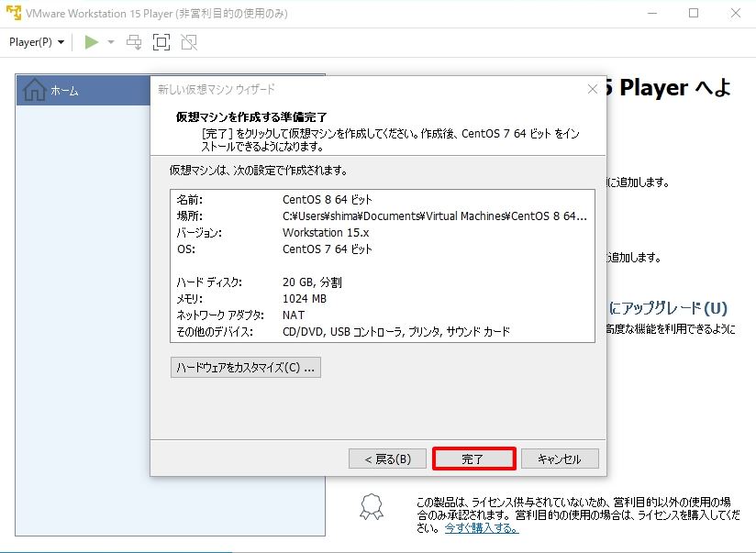756x553 pixels.
Task: Open the 今すぐ購入する link
Action: pyautogui.click(x=481, y=528)
